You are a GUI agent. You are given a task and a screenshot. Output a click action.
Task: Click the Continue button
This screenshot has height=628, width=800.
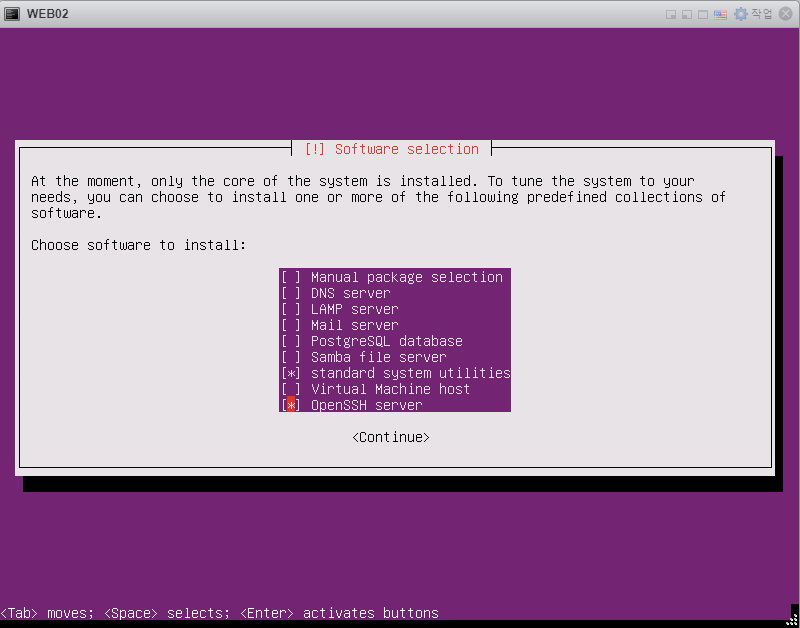391,437
